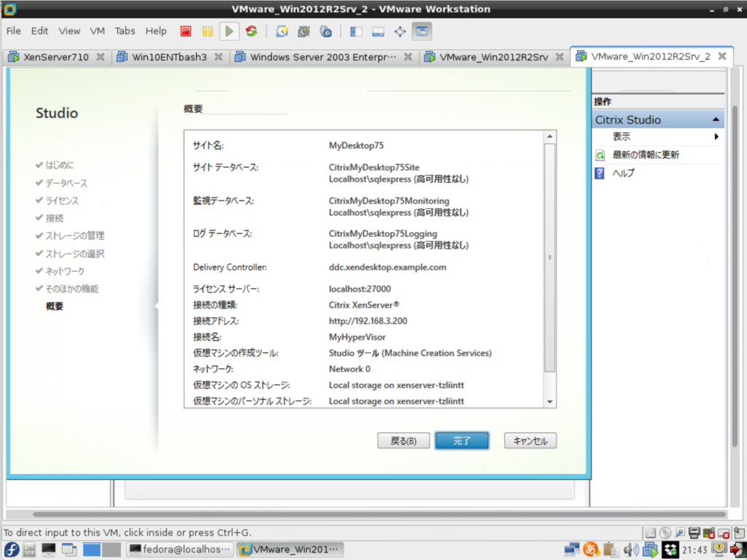This screenshot has width=747, height=560.
Task: Revert to snapshot toolbar icon
Action: tap(303, 31)
